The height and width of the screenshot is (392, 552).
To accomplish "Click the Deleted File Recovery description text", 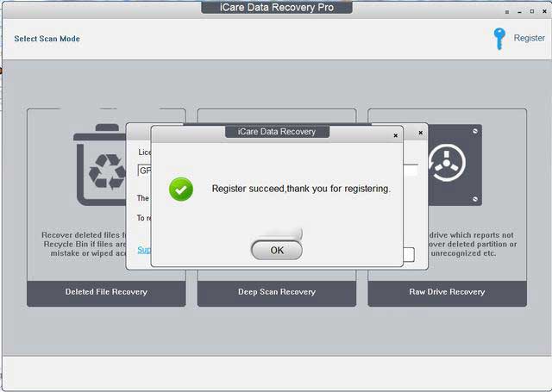I will (84, 244).
